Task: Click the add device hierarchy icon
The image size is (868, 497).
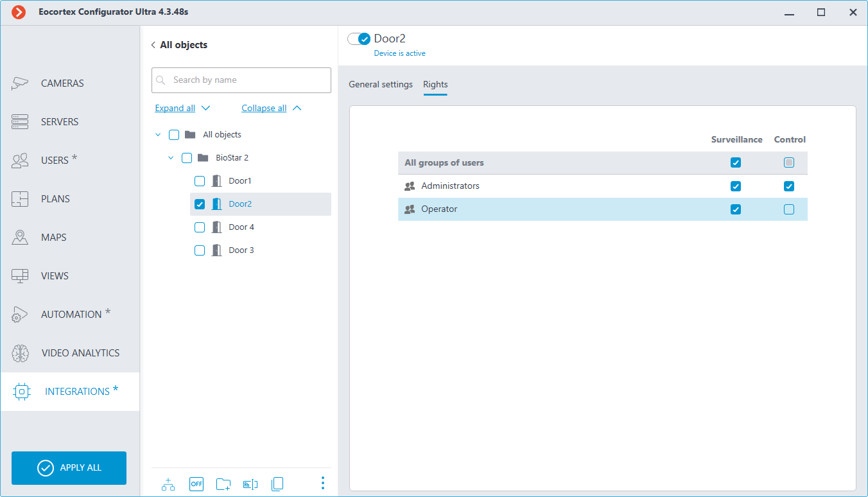Action: 168,484
